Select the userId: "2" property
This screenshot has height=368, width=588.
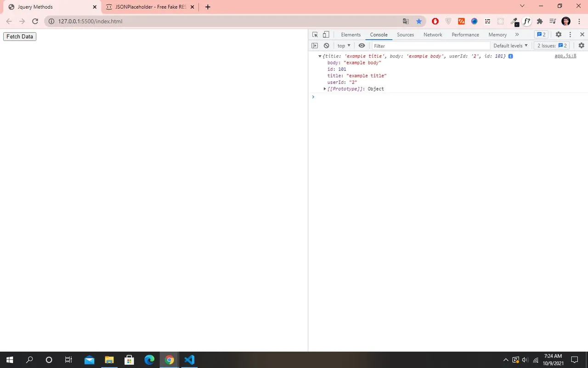click(342, 82)
